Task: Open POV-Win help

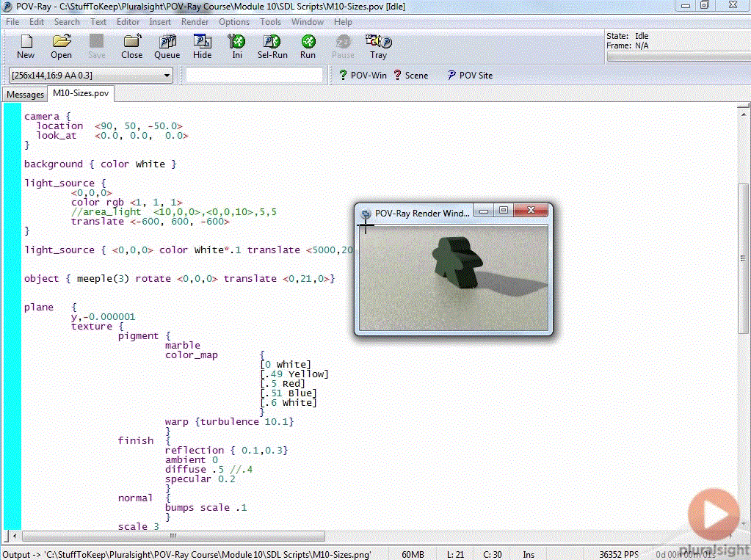Action: 363,75
